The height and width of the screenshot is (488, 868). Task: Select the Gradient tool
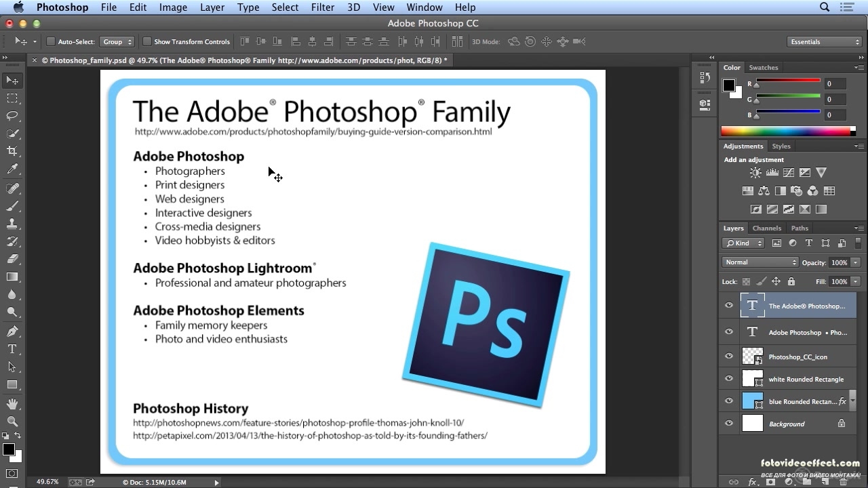(x=12, y=277)
